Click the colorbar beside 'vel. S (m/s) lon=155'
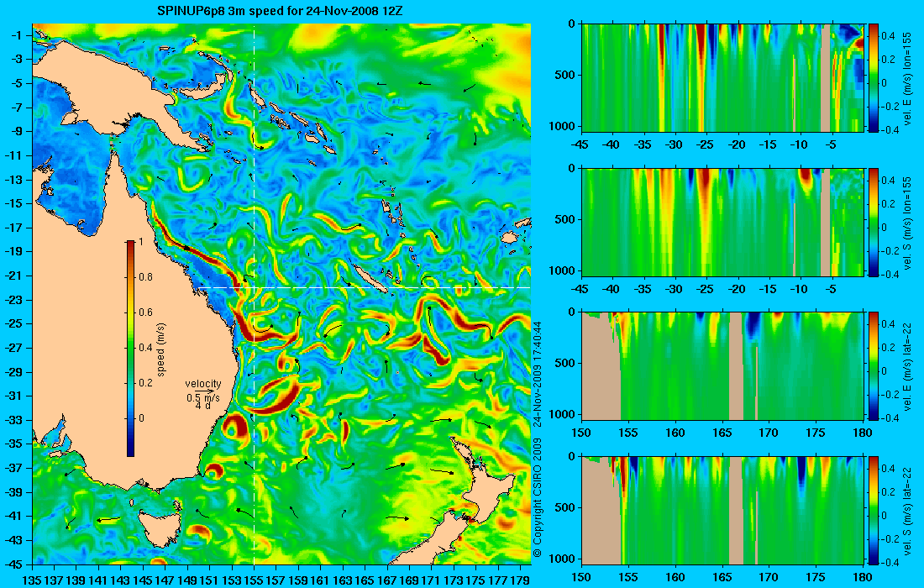This screenshot has height=588, width=924. point(873,222)
